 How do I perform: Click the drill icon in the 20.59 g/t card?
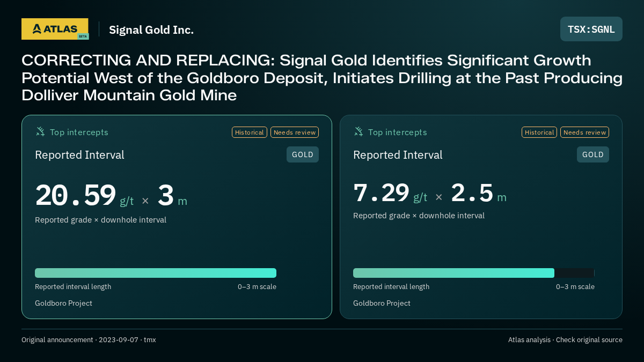pyautogui.click(x=40, y=132)
